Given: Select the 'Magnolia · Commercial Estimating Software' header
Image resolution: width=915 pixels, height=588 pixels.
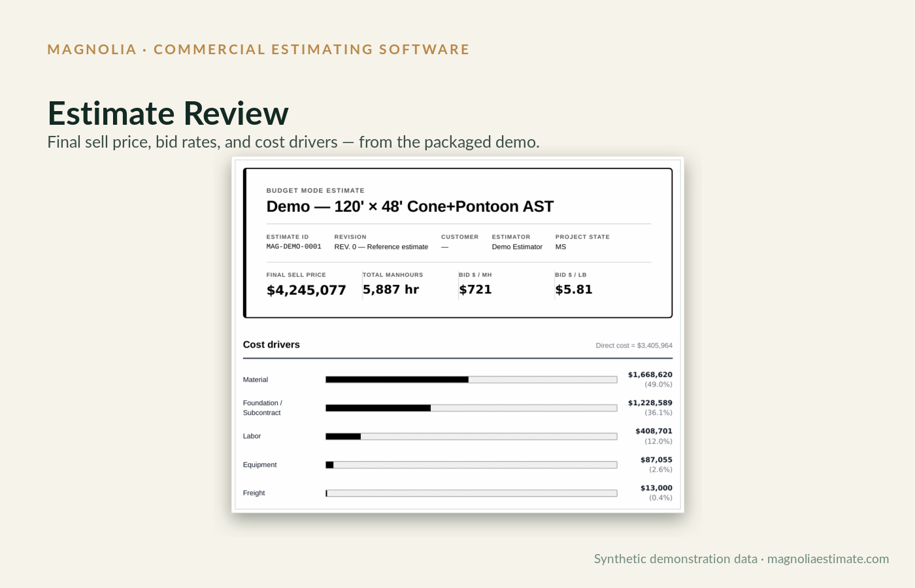Looking at the screenshot, I should click(x=259, y=50).
